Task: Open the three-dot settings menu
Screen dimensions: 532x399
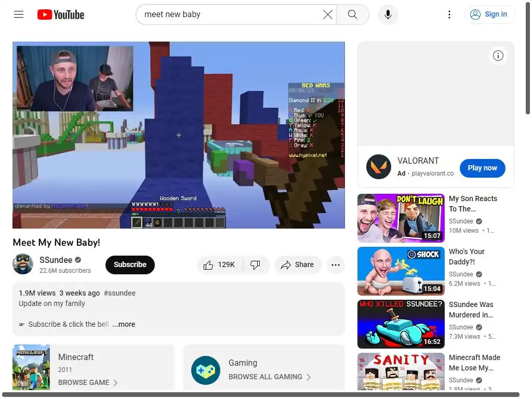Action: [449, 15]
